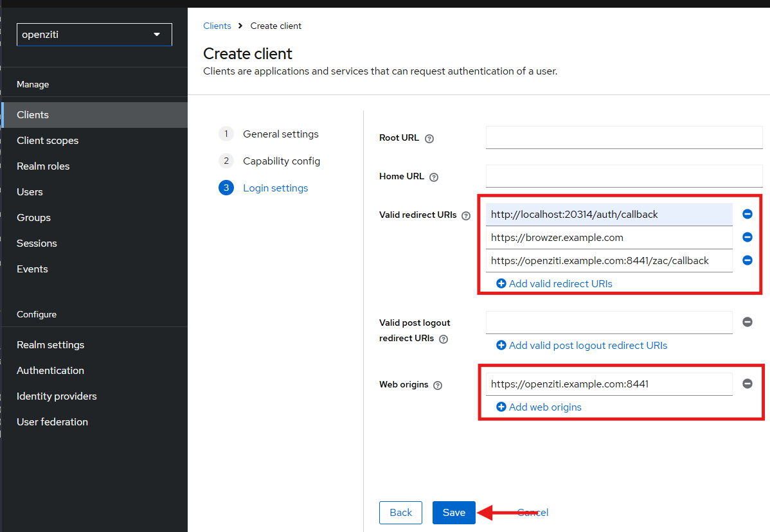This screenshot has height=532, width=770.
Task: Add another valid redirect URI
Action: point(554,283)
